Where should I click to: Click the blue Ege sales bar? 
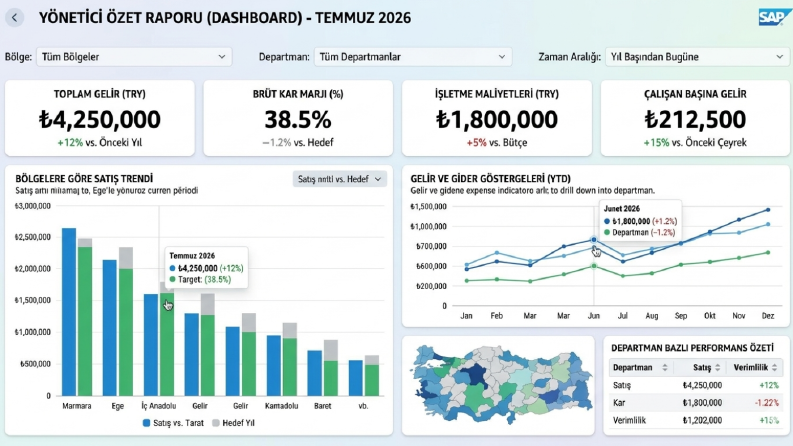(110, 328)
